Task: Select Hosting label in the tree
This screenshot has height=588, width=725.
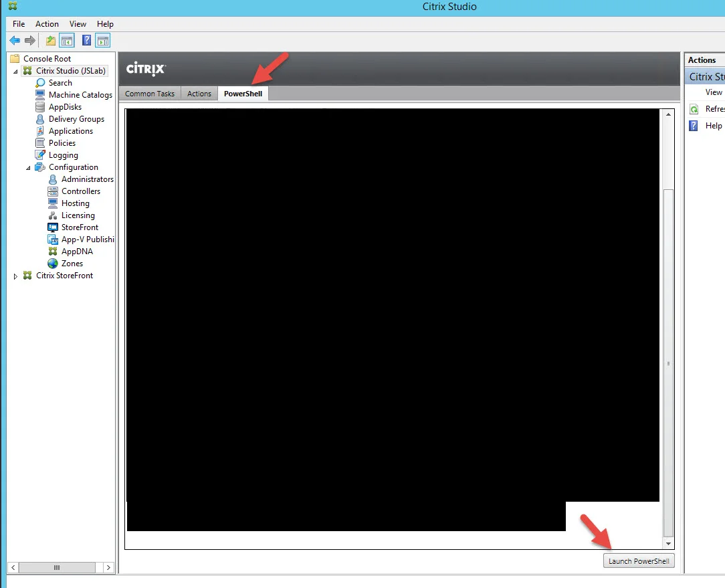Action: [x=76, y=203]
